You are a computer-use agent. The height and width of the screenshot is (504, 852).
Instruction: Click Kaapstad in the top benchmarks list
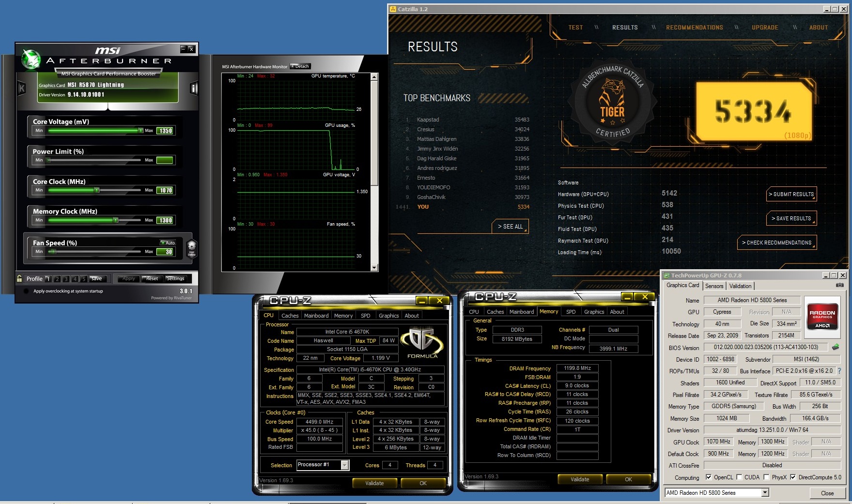pyautogui.click(x=428, y=120)
